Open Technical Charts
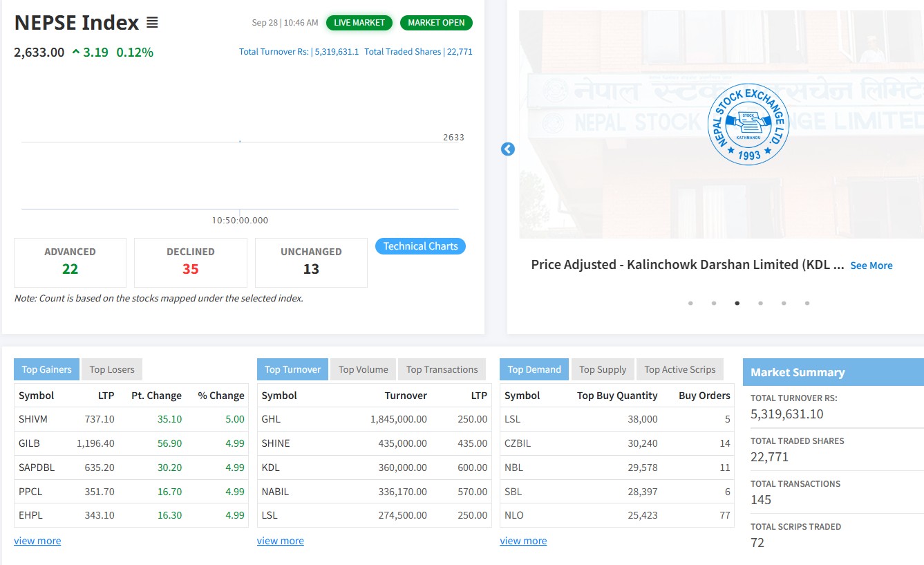Viewport: 924px width, 565px height. (x=420, y=246)
